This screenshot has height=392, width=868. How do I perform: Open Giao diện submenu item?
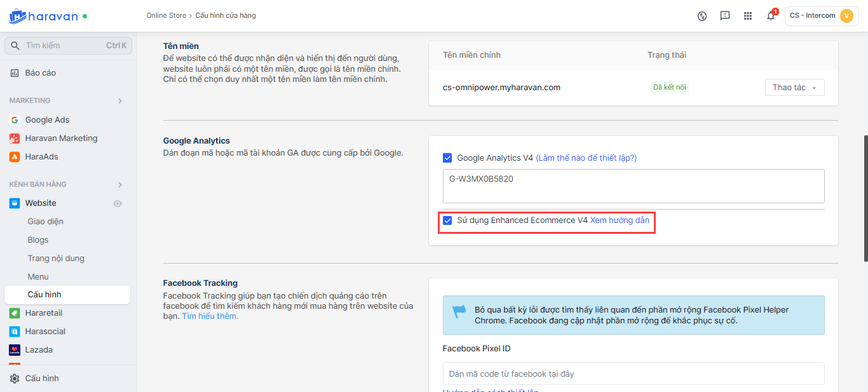[x=46, y=222]
